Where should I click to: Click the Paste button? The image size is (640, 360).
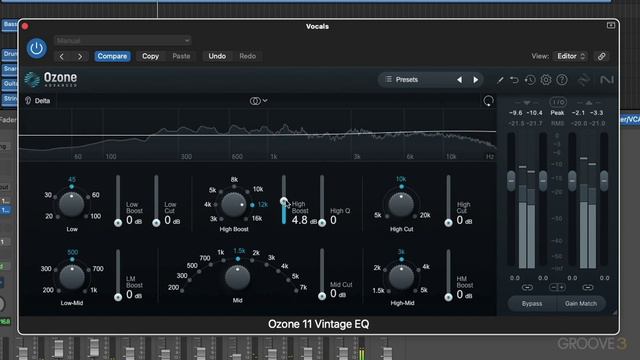pyautogui.click(x=181, y=56)
